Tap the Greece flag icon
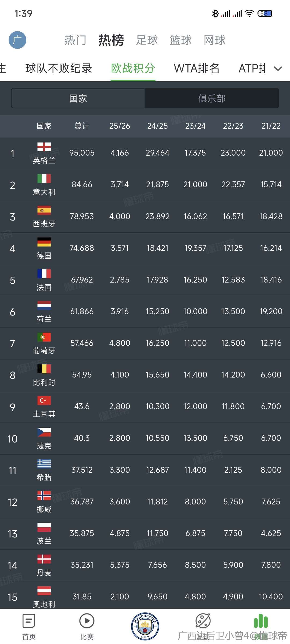 point(44,464)
